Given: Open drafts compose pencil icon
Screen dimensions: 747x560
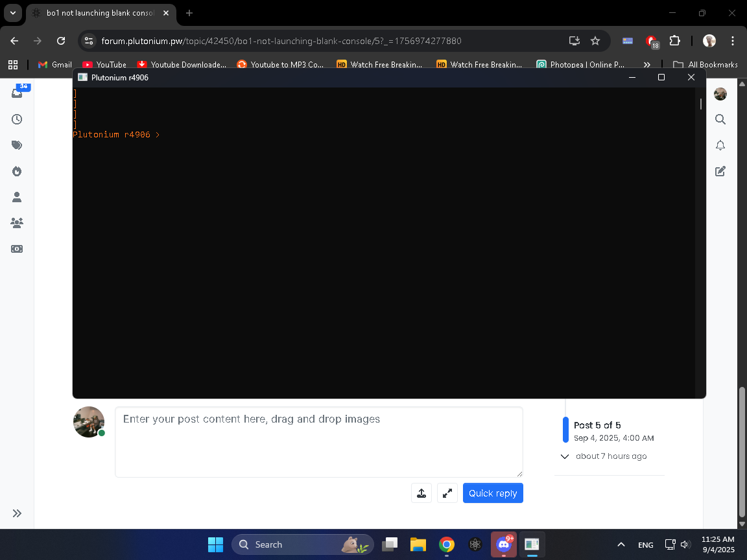Looking at the screenshot, I should [720, 171].
